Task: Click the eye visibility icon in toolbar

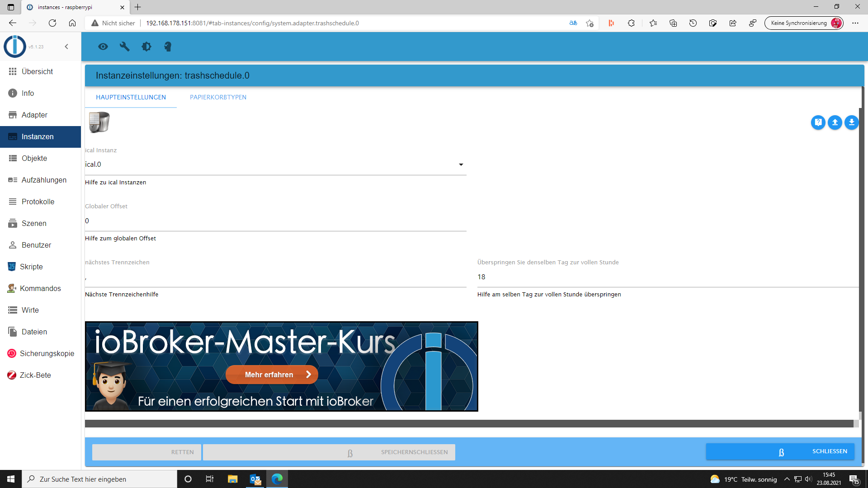Action: click(x=103, y=47)
